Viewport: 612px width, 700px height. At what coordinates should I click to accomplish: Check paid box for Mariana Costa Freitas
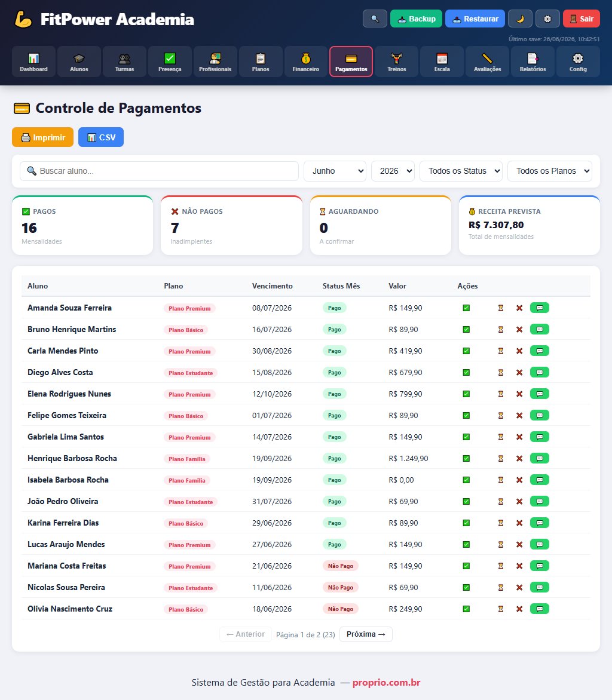tap(466, 566)
